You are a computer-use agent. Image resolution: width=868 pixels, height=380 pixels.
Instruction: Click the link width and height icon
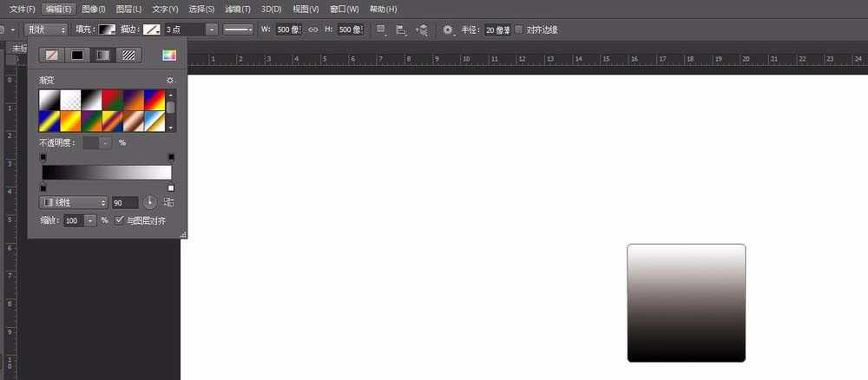click(x=313, y=29)
